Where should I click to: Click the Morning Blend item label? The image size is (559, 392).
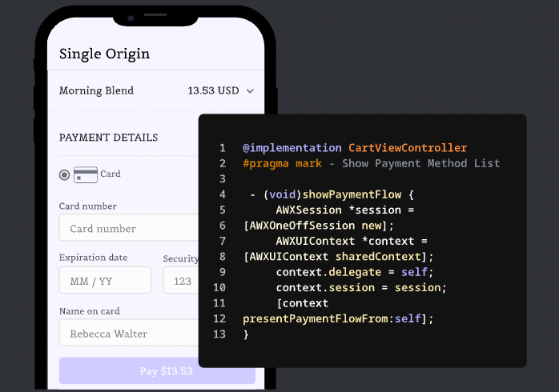96,90
